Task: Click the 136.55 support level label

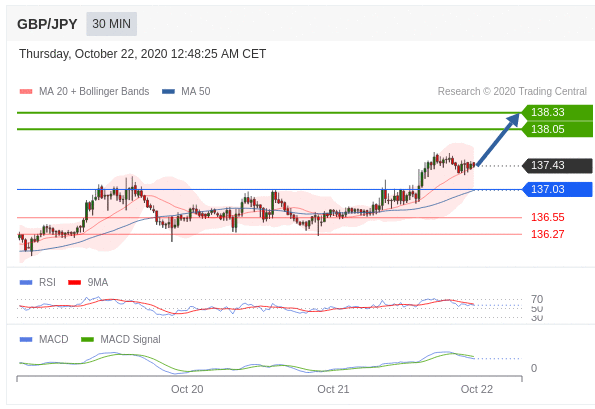Action: click(548, 217)
